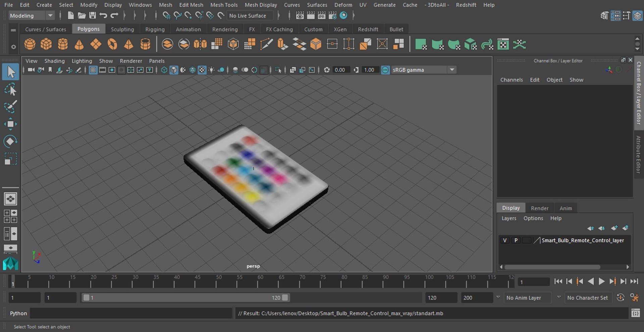Click the Python command input field
644x332 pixels.
pyautogui.click(x=131, y=313)
